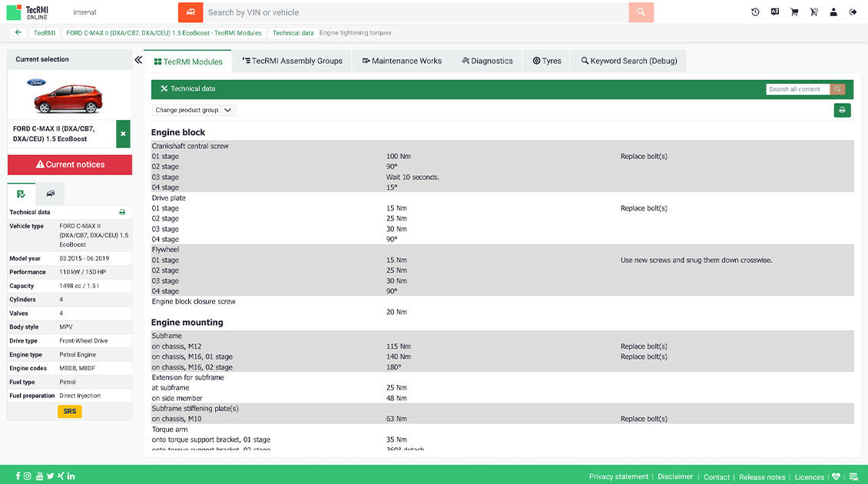
Task: Click the magnifier search button in header
Action: [641, 12]
